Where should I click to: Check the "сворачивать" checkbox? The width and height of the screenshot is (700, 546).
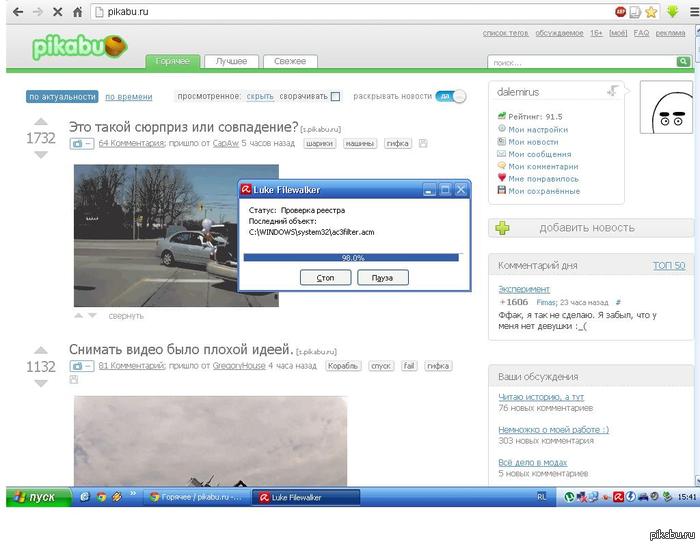(336, 97)
